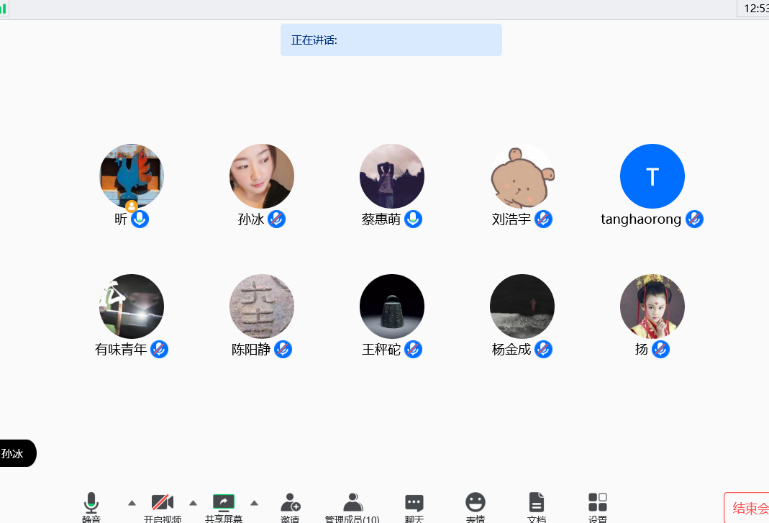
Task: Select 刘浩宇's bear avatar
Action: (522, 177)
